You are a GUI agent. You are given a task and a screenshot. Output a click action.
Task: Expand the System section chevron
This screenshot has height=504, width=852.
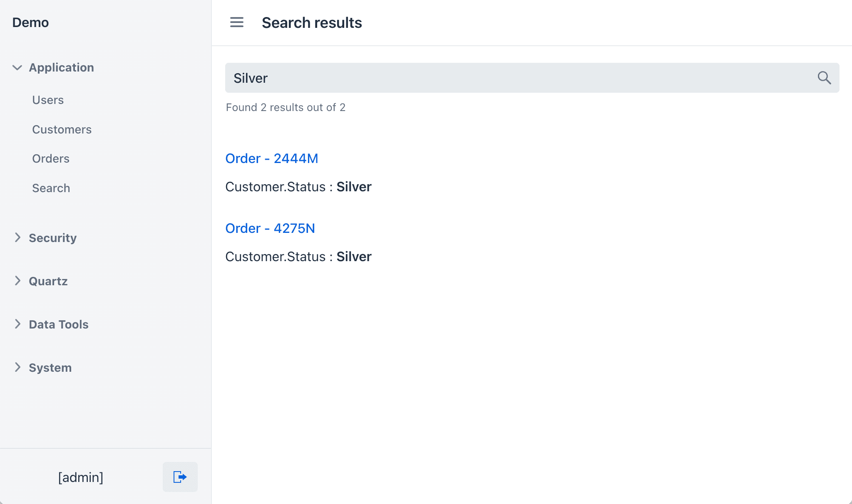tap(17, 367)
